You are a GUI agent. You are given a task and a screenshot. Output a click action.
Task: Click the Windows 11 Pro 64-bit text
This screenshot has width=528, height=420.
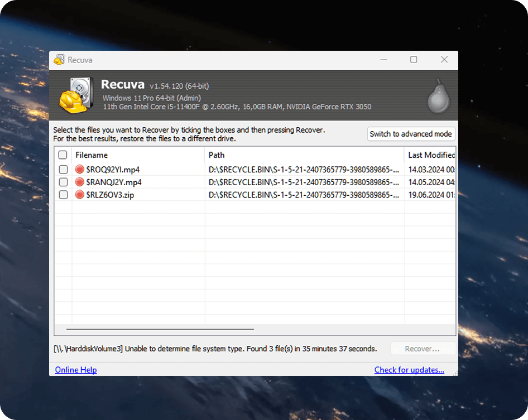[151, 98]
